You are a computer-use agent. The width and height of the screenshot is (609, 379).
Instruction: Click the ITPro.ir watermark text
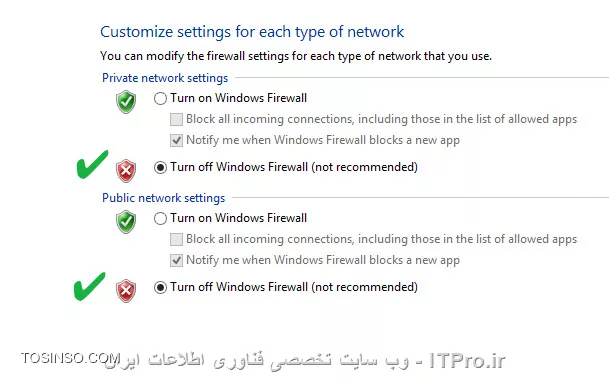point(467,361)
